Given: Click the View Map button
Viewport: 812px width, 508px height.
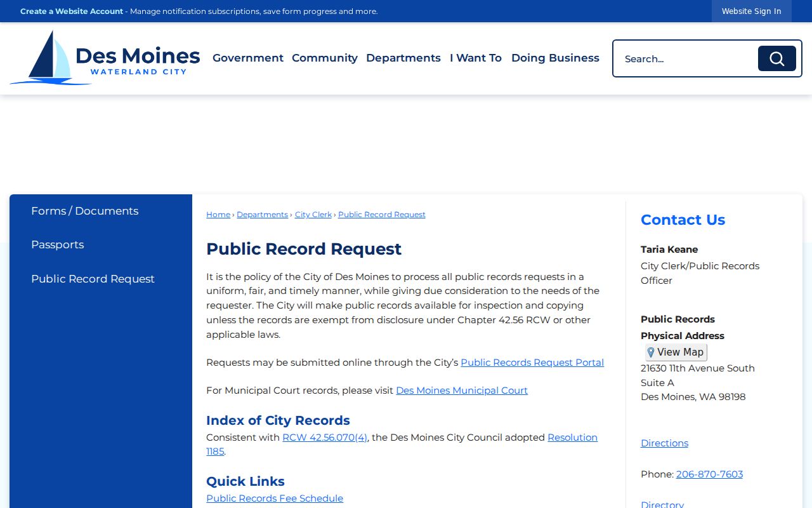Looking at the screenshot, I should [676, 352].
